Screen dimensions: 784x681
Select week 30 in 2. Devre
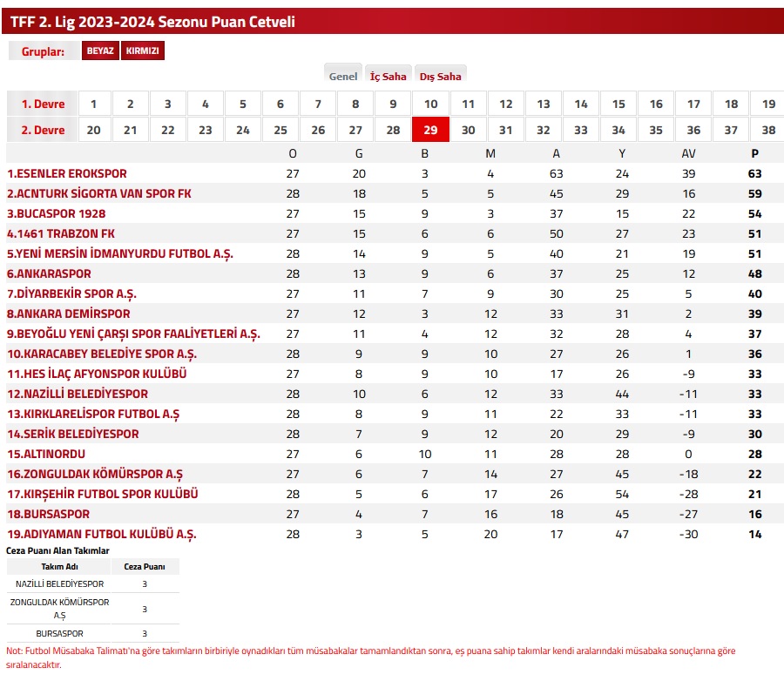click(468, 130)
